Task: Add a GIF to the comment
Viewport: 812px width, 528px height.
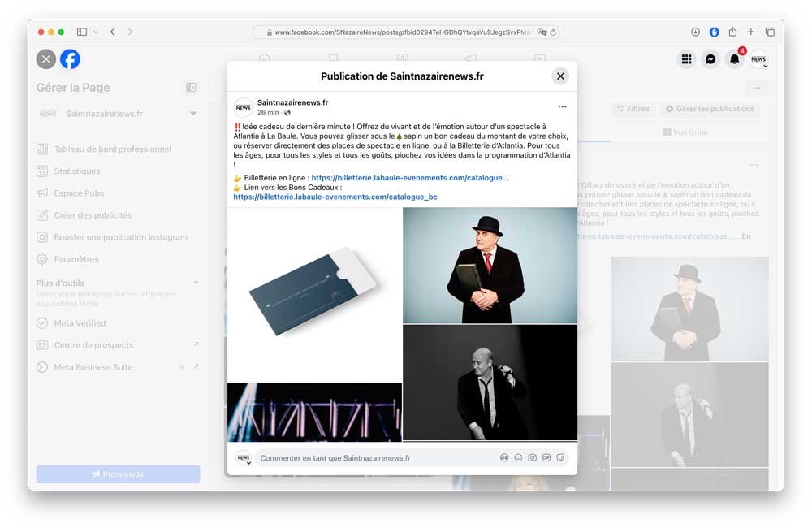Action: pyautogui.click(x=546, y=458)
